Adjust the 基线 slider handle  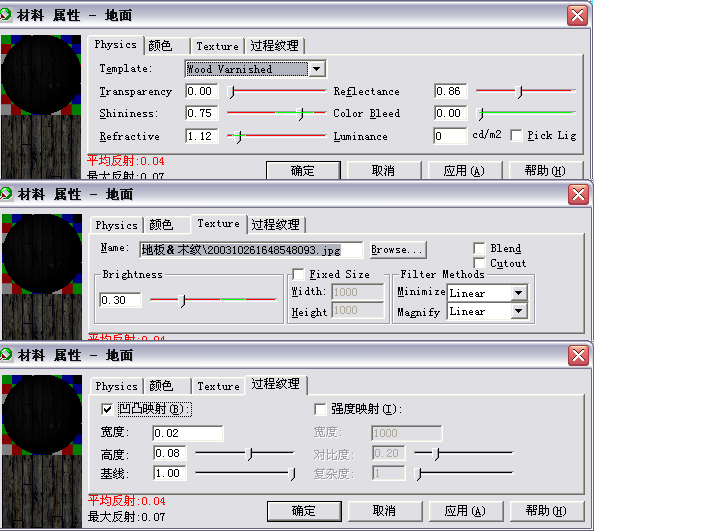[292, 474]
